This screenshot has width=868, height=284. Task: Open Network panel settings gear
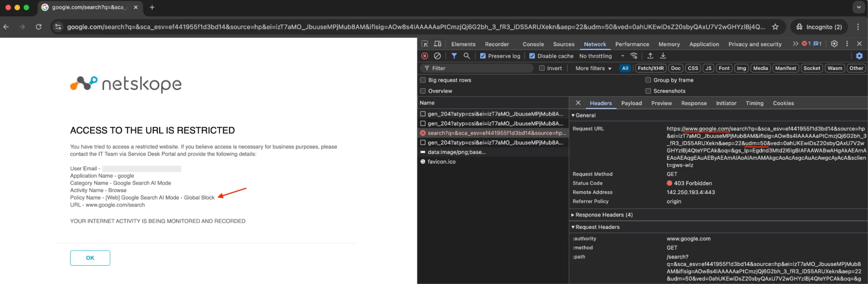pyautogui.click(x=859, y=56)
